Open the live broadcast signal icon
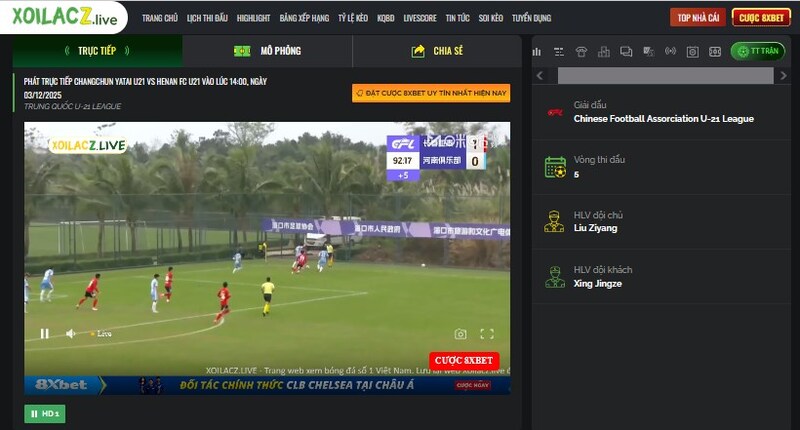Image resolution: width=800 pixels, height=430 pixels. point(670,52)
